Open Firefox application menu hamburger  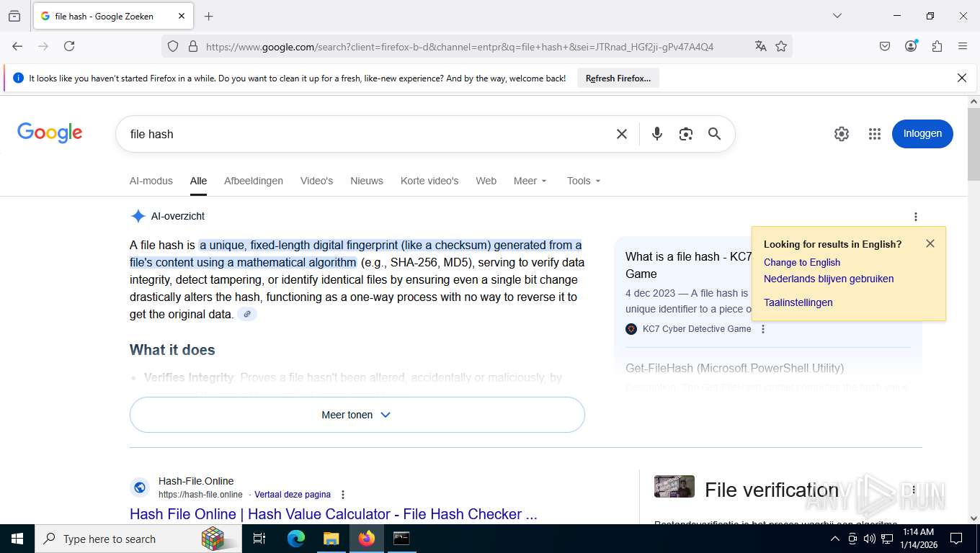[x=963, y=46]
